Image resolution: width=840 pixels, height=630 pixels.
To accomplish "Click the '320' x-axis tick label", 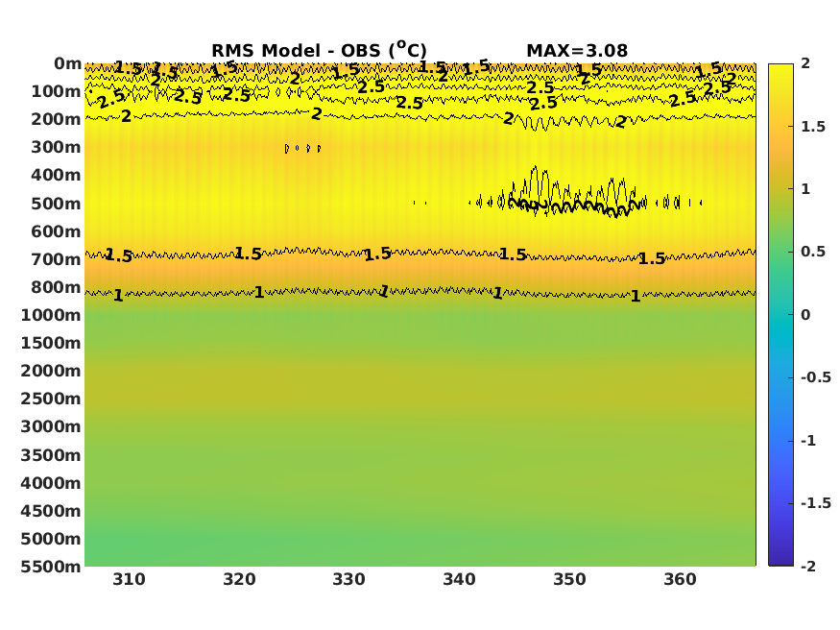I will tap(239, 580).
